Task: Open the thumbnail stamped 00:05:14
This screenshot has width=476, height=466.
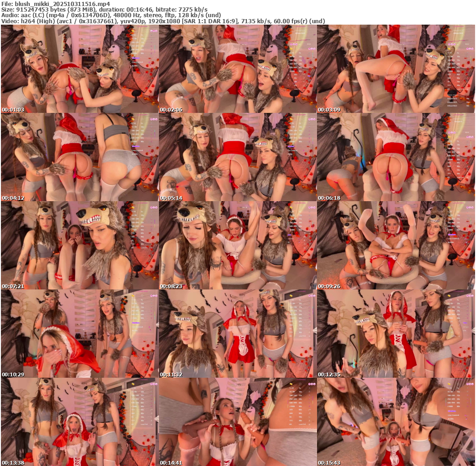Action: [238, 157]
